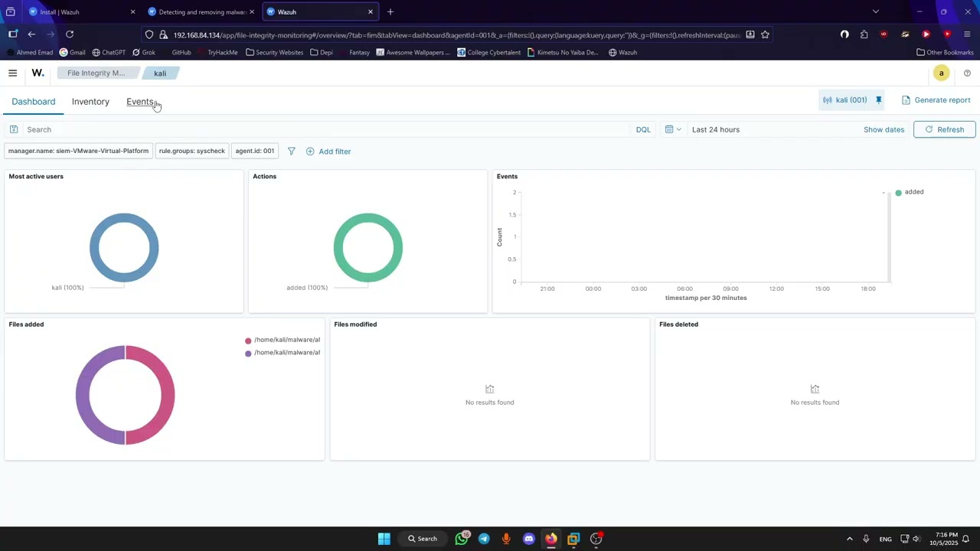Open Windows taskbar Search

[423, 539]
